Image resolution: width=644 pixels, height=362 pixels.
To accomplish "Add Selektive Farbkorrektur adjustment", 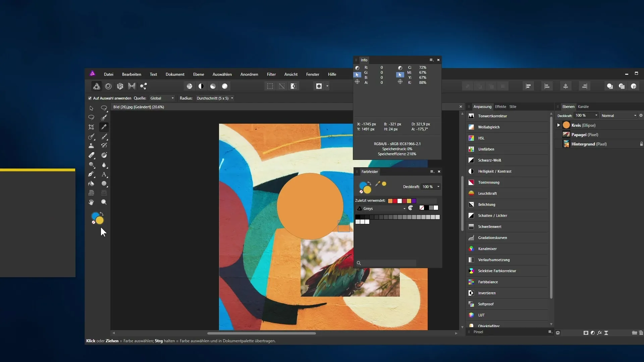I will [508, 271].
